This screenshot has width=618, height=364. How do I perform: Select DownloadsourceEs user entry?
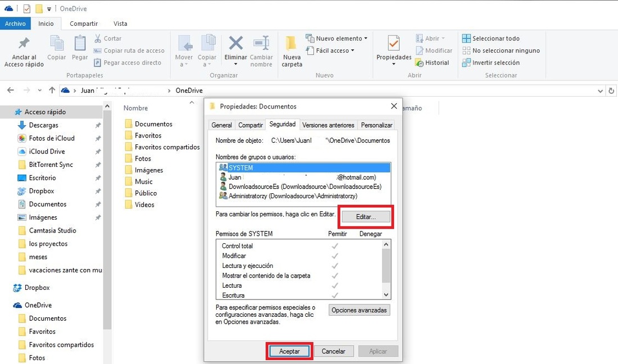(301, 186)
